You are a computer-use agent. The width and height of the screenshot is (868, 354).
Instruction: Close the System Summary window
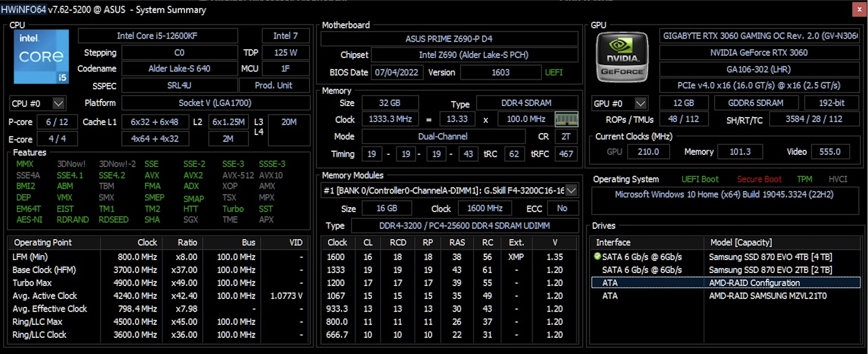(x=859, y=10)
